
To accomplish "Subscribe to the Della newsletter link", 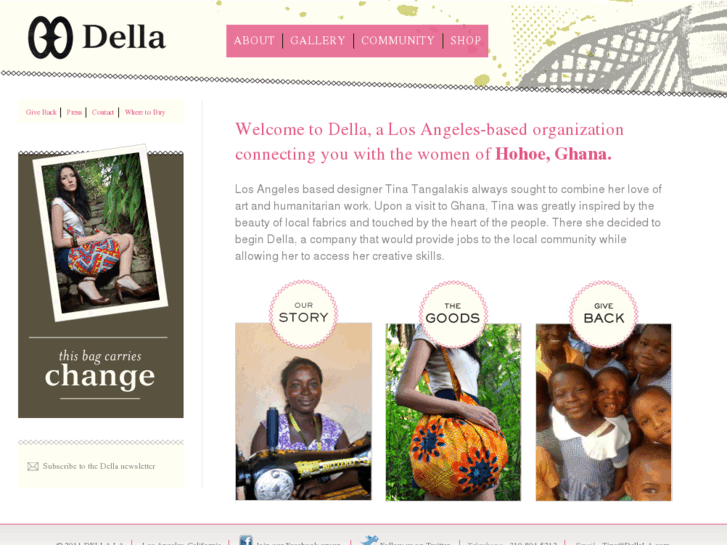I will [99, 466].
